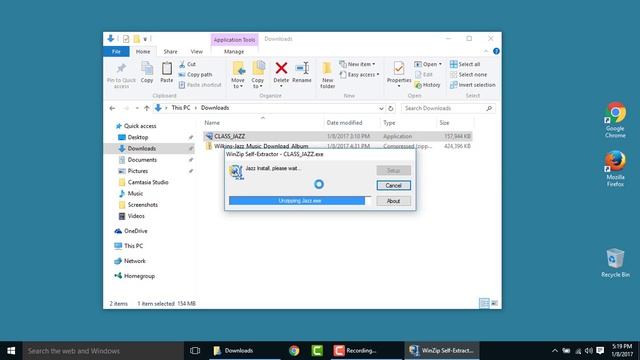Switch to details view icon in status bar
The image size is (640, 360).
click(x=484, y=303)
